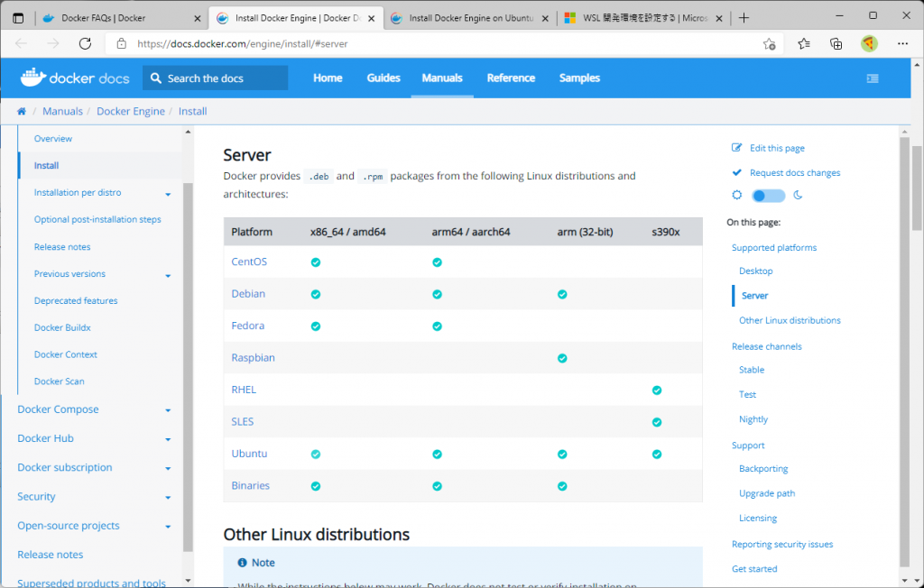Screen dimensions: 924x588
Task: Open Docker Buildx in sidebar
Action: tap(62, 327)
